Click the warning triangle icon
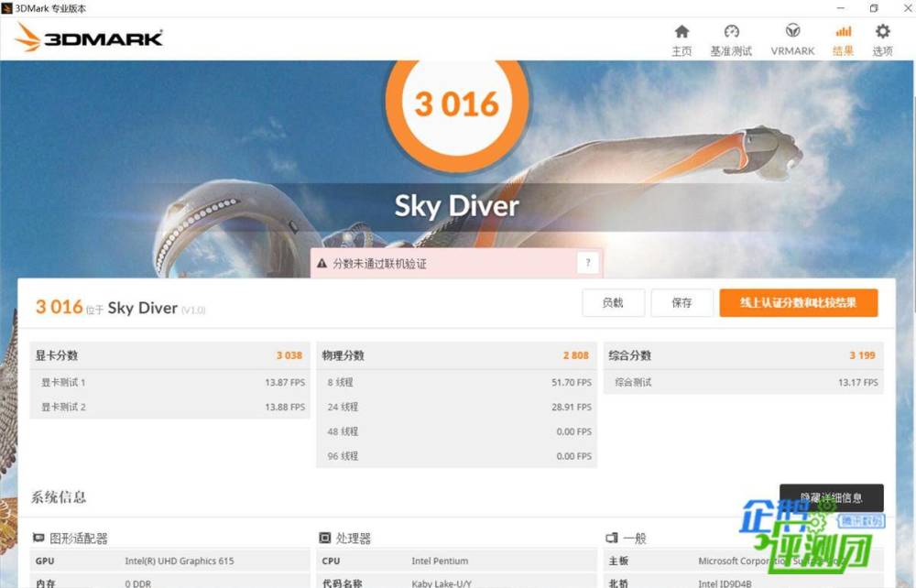The height and width of the screenshot is (588, 916). click(x=322, y=264)
